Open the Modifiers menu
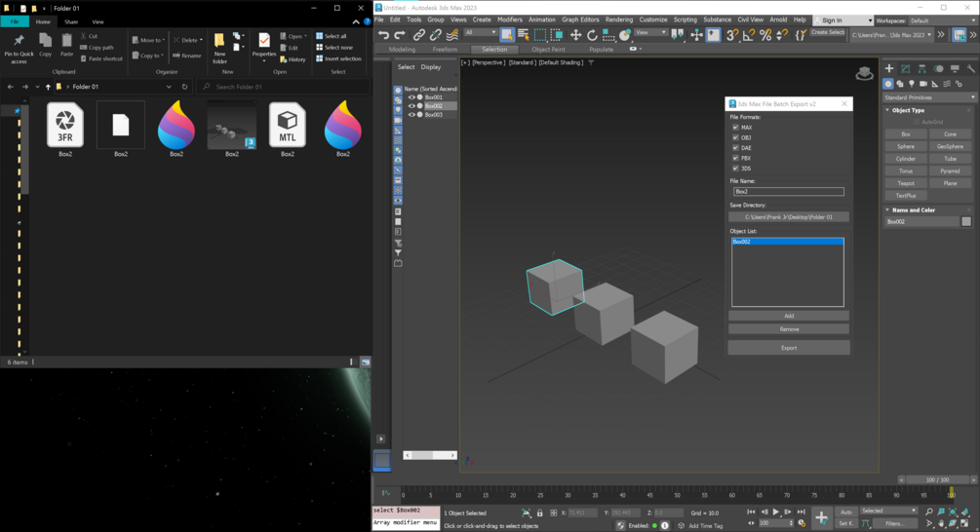The width and height of the screenshot is (980, 532). coord(509,20)
